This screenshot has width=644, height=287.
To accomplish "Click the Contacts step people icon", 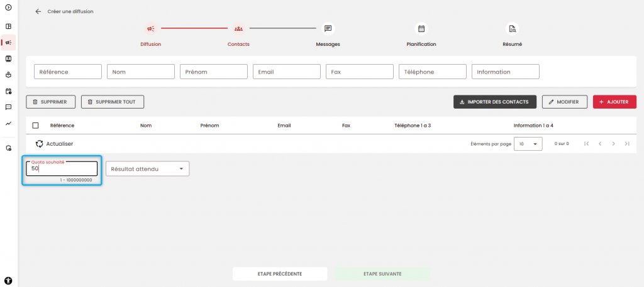I will pyautogui.click(x=238, y=29).
